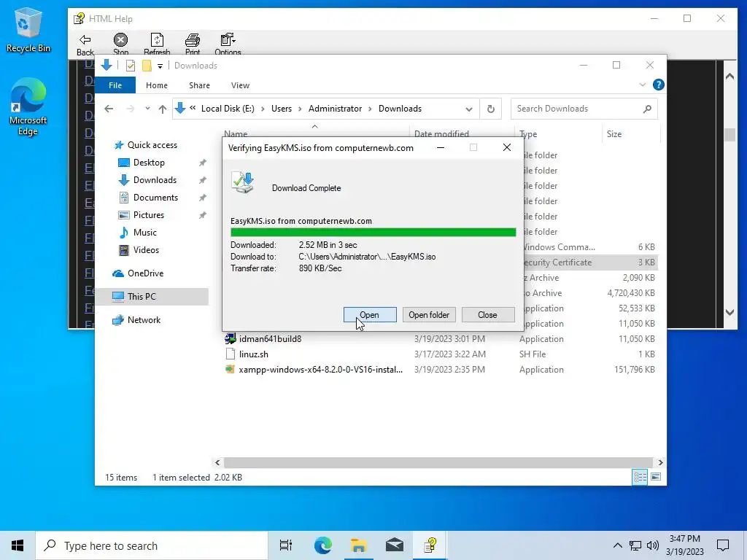Refresh the Downloads folder view

pyautogui.click(x=491, y=109)
